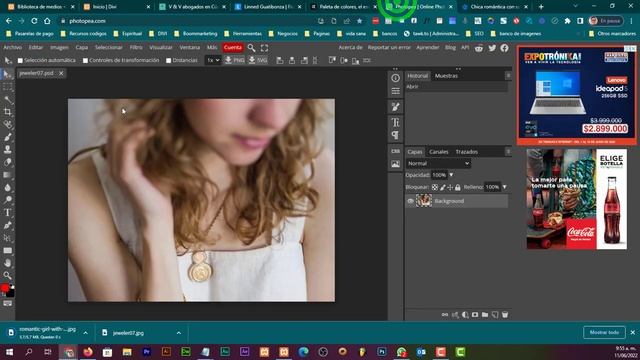The image size is (640, 360).
Task: Open the 1x export scale dropdown
Action: (x=213, y=60)
